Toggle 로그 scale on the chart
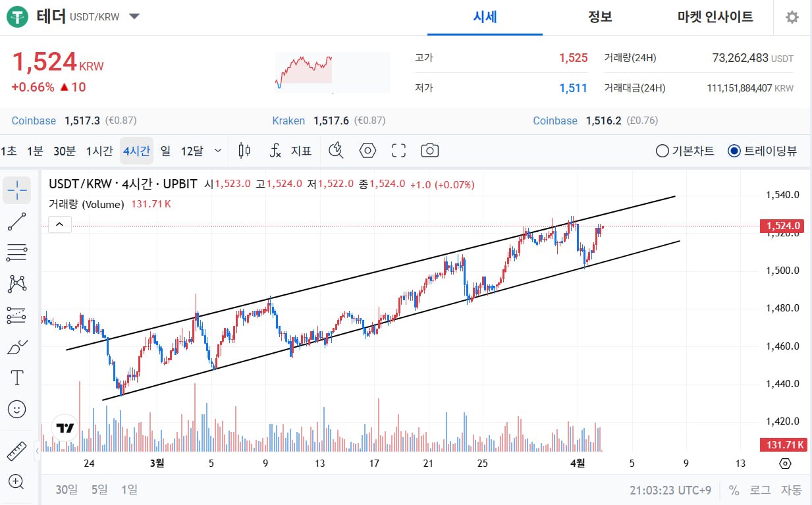This screenshot has height=505, width=812. coord(760,490)
